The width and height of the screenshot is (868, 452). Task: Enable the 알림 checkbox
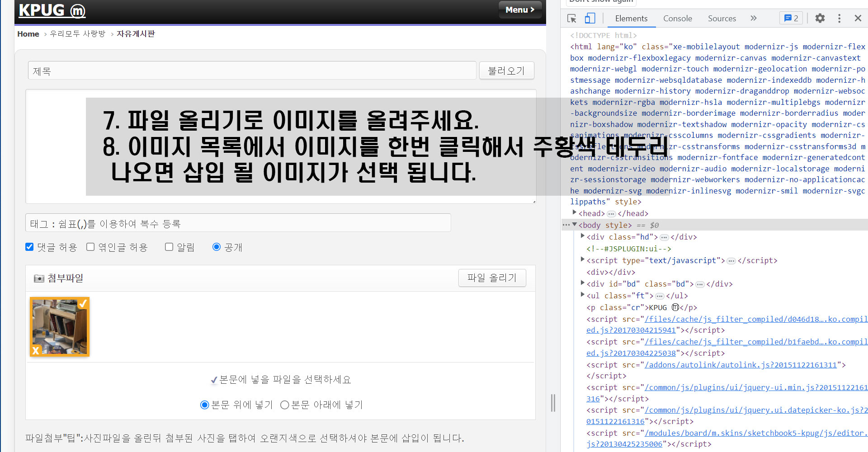point(169,247)
